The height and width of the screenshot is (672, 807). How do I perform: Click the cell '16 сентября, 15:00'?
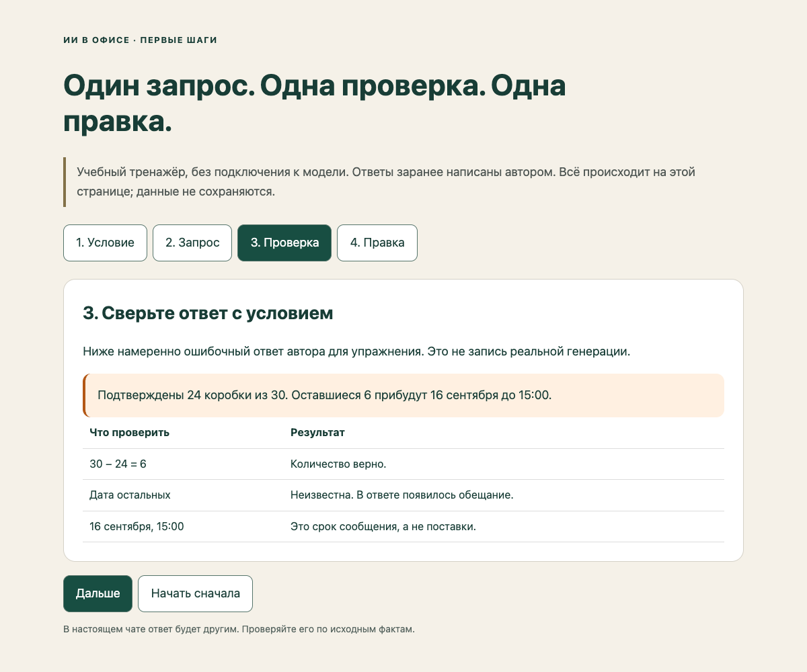click(x=137, y=527)
